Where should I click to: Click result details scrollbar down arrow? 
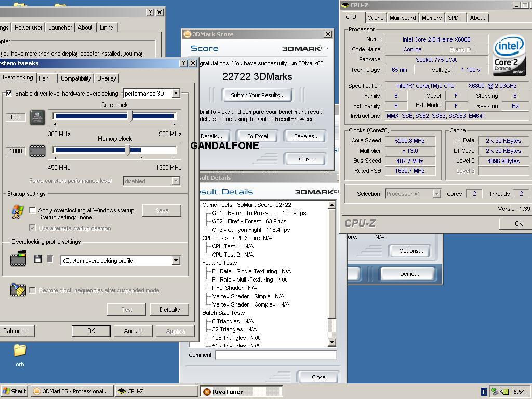coord(332,342)
